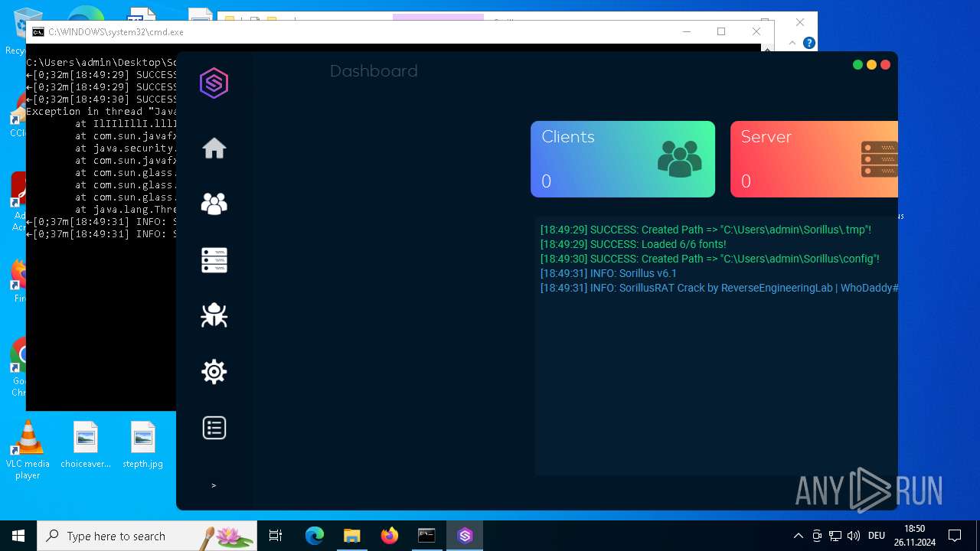Show hidden system tray icons

(799, 536)
